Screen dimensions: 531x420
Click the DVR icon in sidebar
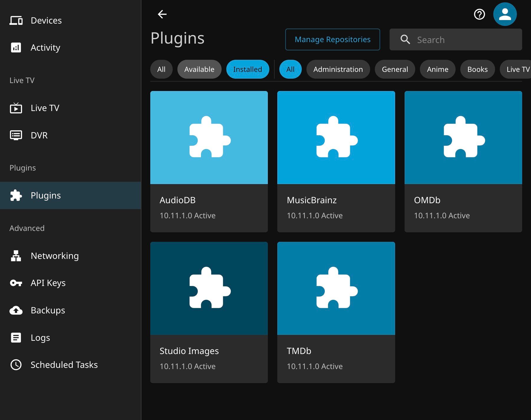pyautogui.click(x=16, y=135)
